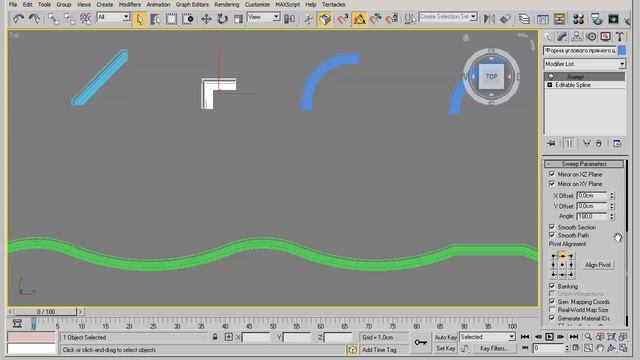Click the Auto Key button

(x=445, y=337)
